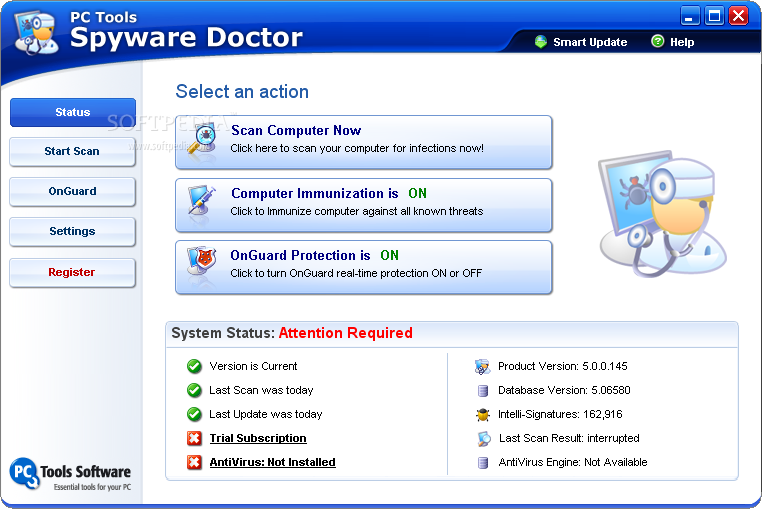Open the Trial Subscription link

258,438
